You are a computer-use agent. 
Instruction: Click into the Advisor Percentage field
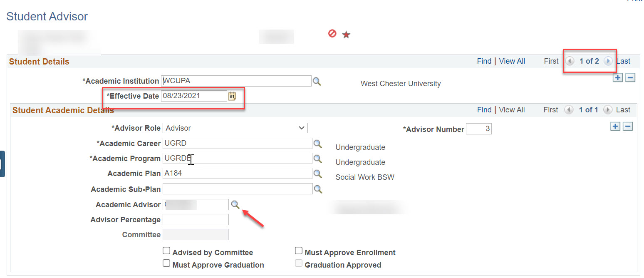click(196, 220)
